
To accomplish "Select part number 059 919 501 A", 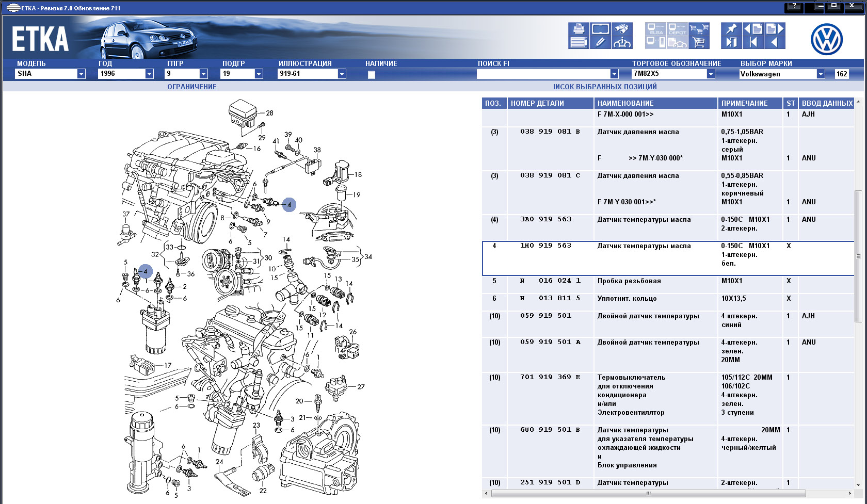I will pyautogui.click(x=550, y=342).
